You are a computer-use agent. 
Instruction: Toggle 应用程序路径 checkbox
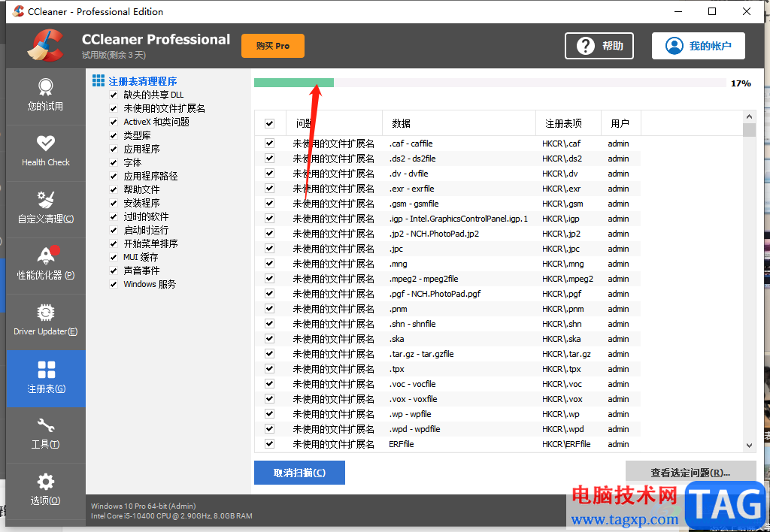click(114, 176)
